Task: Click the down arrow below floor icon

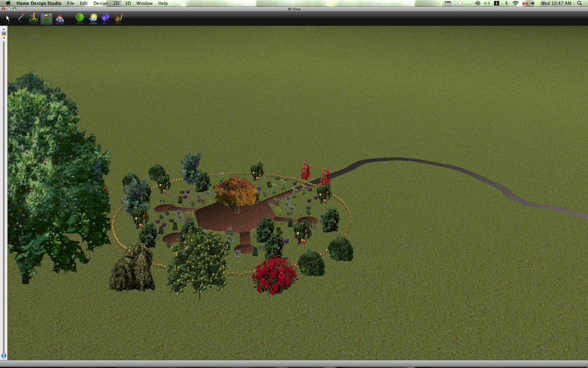Action: point(4,38)
